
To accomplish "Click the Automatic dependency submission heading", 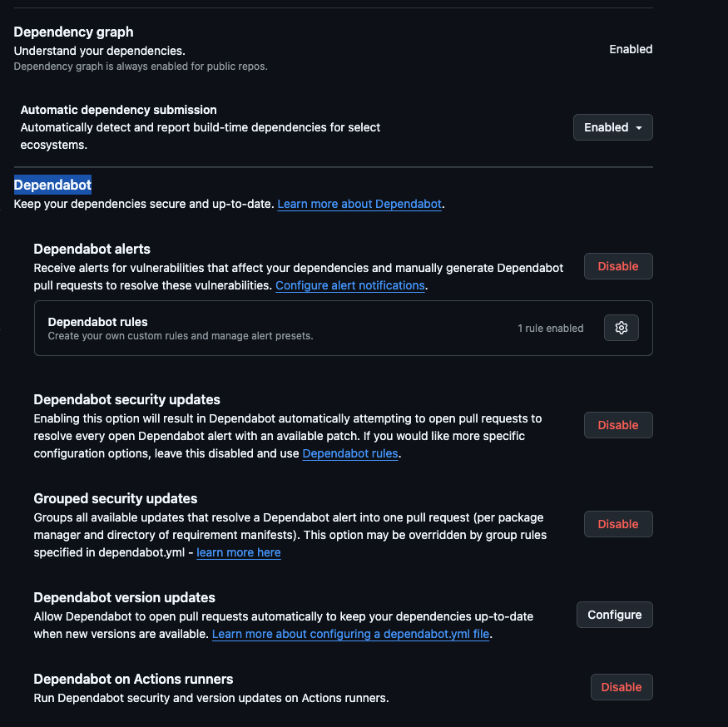I will 118,110.
